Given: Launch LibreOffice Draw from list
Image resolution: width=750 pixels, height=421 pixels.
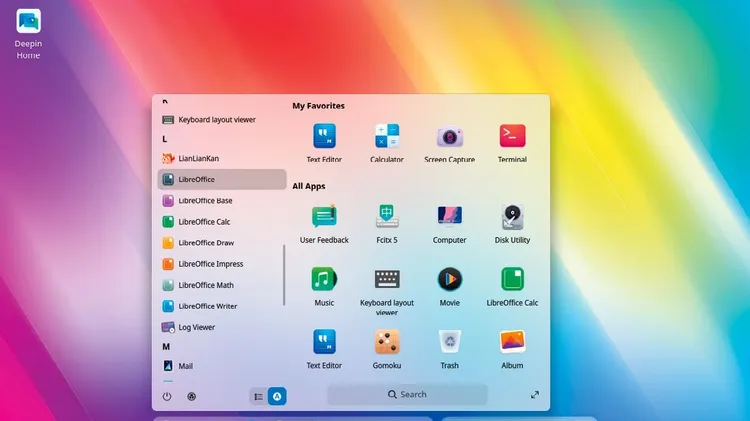Looking at the screenshot, I should (222, 243).
